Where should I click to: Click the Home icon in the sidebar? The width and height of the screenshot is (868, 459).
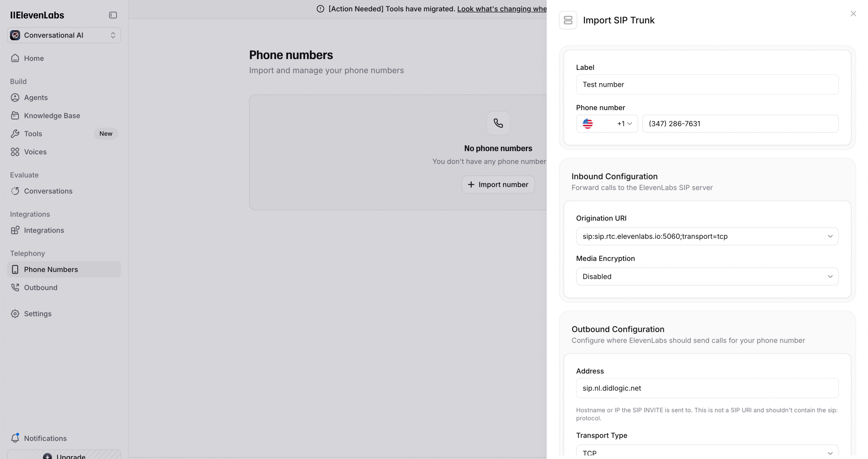15,58
